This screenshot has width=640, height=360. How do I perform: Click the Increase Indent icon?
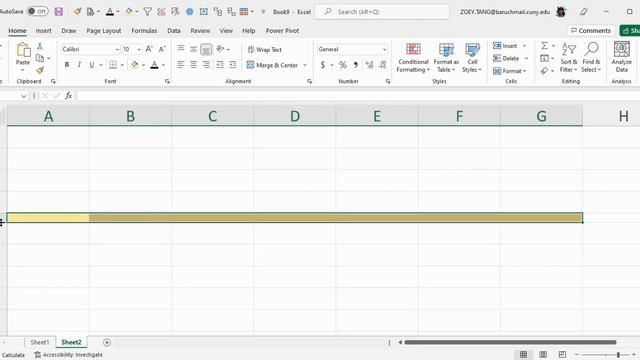tap(233, 64)
